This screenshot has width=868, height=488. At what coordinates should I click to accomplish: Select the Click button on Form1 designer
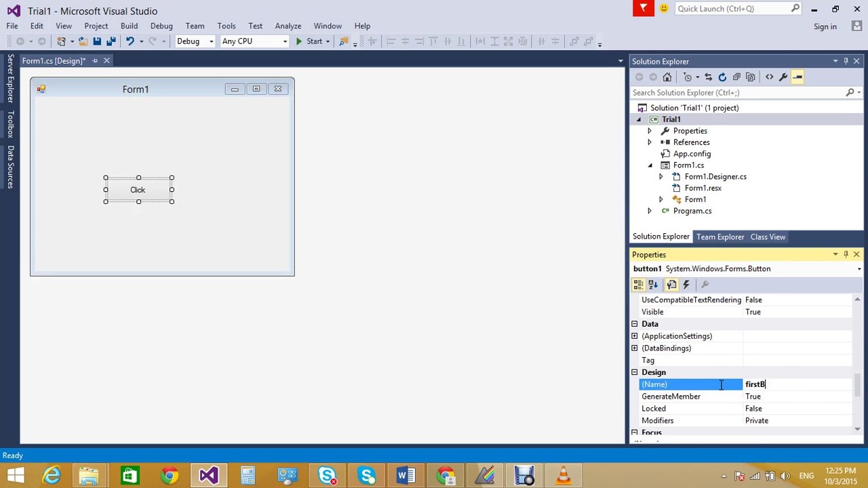(x=138, y=190)
